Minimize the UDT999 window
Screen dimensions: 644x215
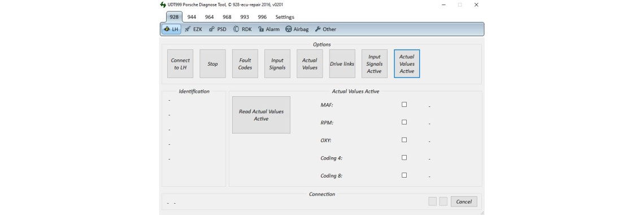(x=444, y=5)
